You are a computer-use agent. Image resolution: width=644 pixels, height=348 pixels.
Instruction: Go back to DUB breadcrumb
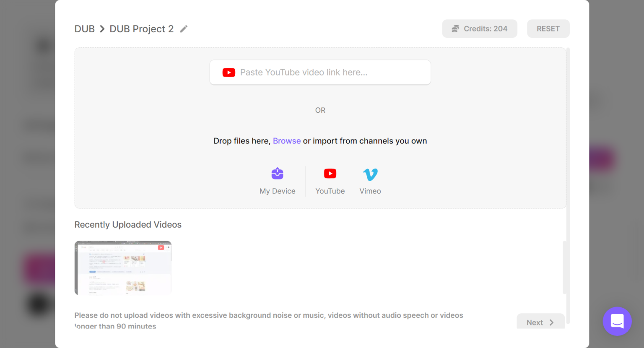[85, 29]
